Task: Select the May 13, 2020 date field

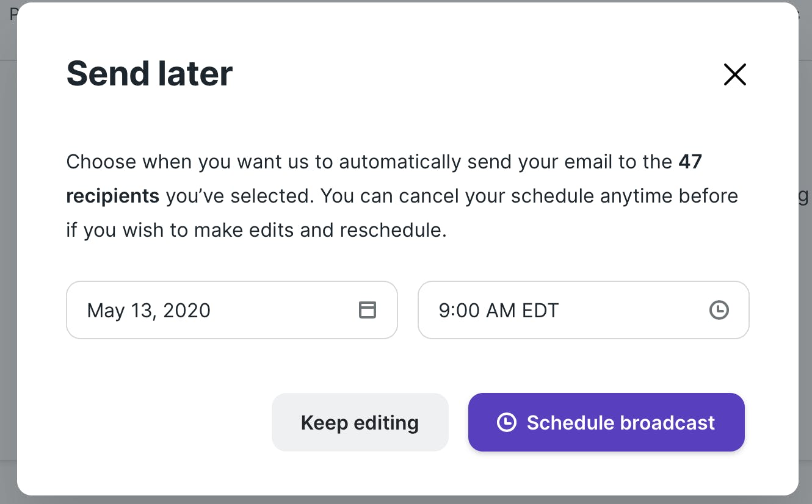Action: tap(232, 310)
